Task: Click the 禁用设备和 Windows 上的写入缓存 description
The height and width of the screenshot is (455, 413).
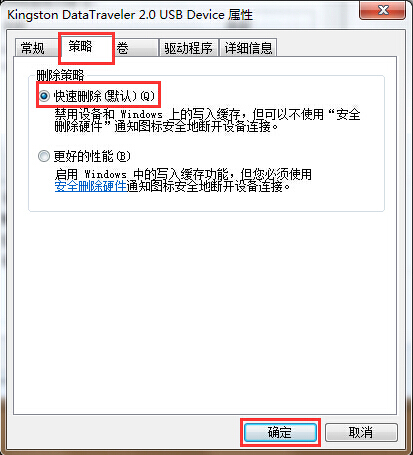Action: point(207,120)
